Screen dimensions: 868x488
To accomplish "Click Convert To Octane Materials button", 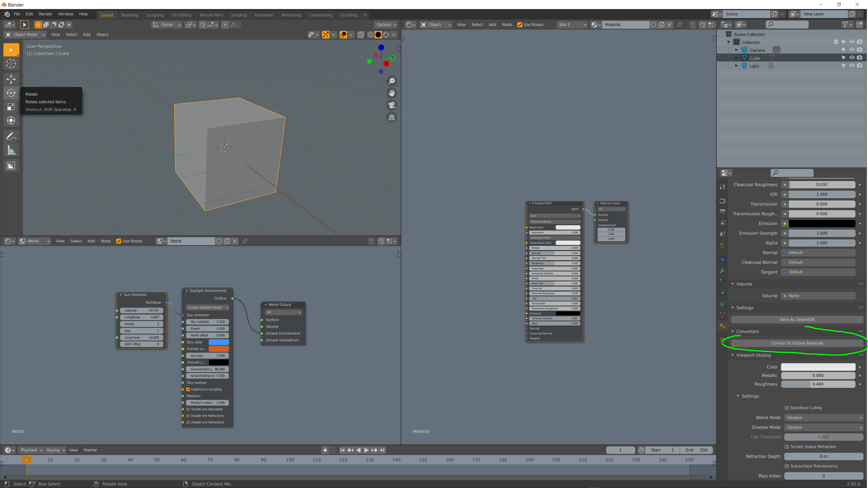I will [x=797, y=343].
